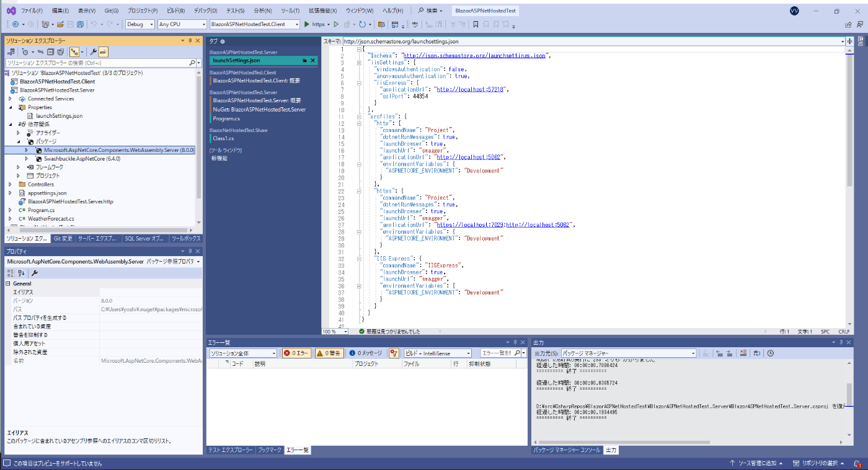Toggle the Solution Explorer view switch button

(11, 52)
